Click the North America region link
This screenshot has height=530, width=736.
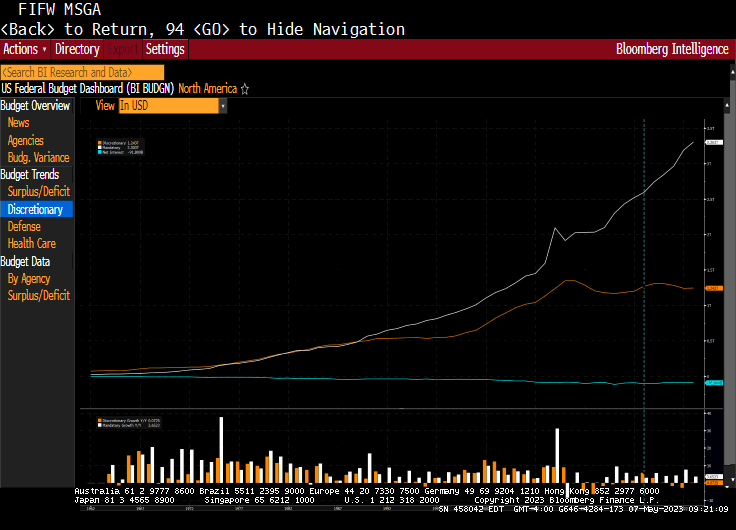pyautogui.click(x=207, y=89)
